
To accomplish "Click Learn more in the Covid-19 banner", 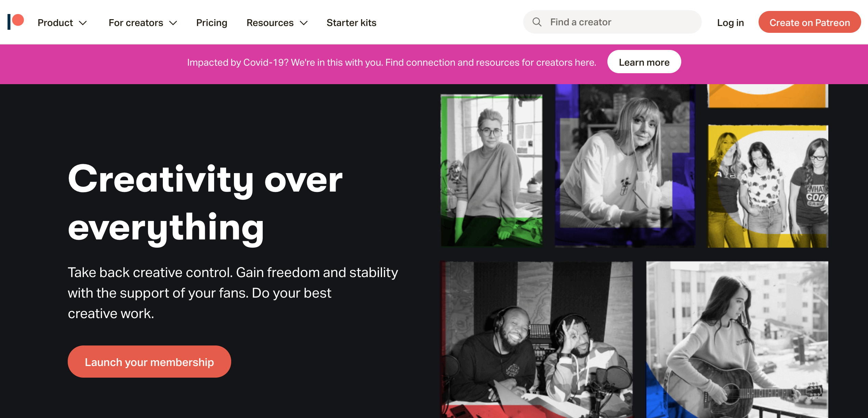I will (644, 62).
